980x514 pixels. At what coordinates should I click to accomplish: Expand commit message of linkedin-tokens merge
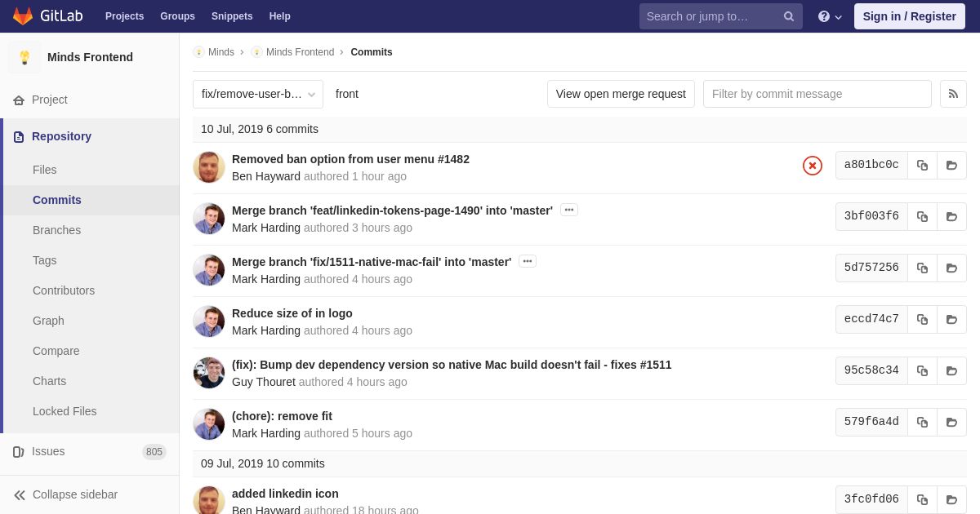click(569, 210)
